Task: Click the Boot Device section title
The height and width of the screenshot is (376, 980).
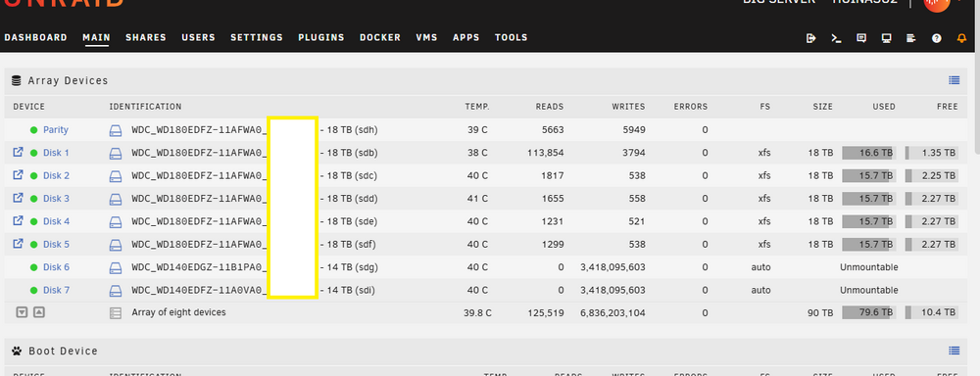Action: (63, 351)
